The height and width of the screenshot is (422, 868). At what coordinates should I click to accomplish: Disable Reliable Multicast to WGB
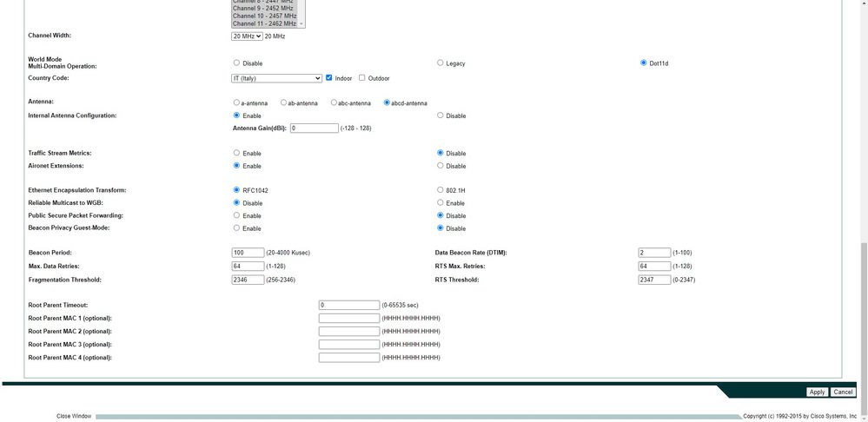(x=236, y=202)
